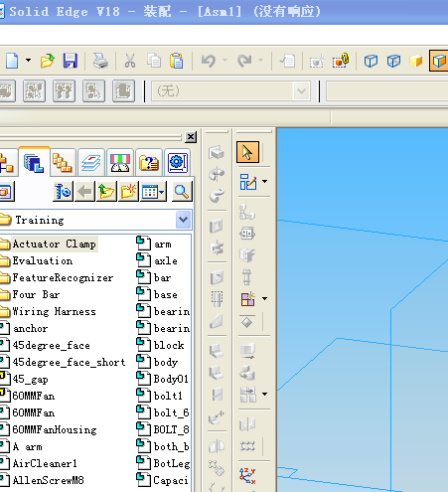Select the FeatureRecognizer folder
Screen dimensions: 448x492
click(63, 278)
